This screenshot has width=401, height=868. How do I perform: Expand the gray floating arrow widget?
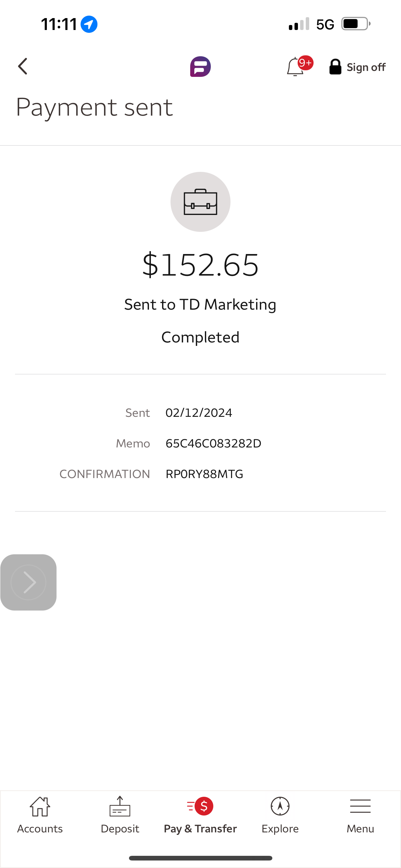[29, 582]
